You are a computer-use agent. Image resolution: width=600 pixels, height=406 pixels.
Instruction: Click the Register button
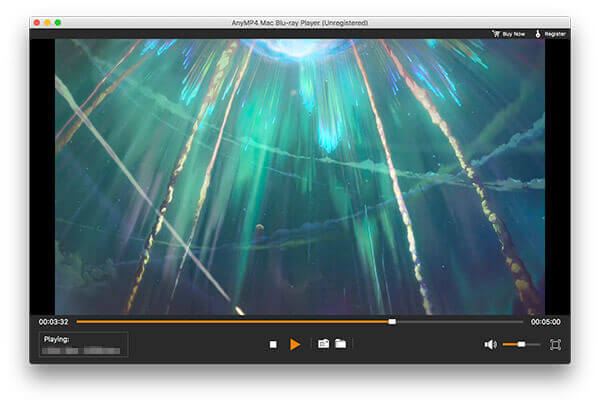(x=551, y=34)
